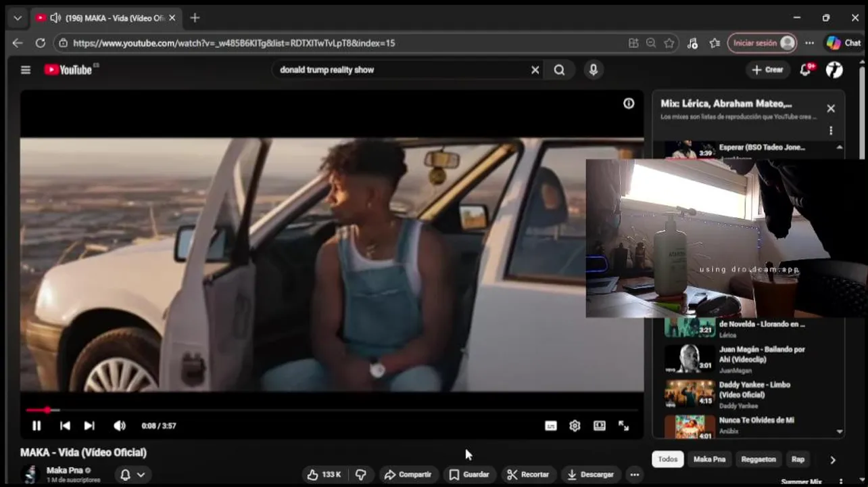
Task: Open browser settings and more menu
Action: (x=809, y=43)
